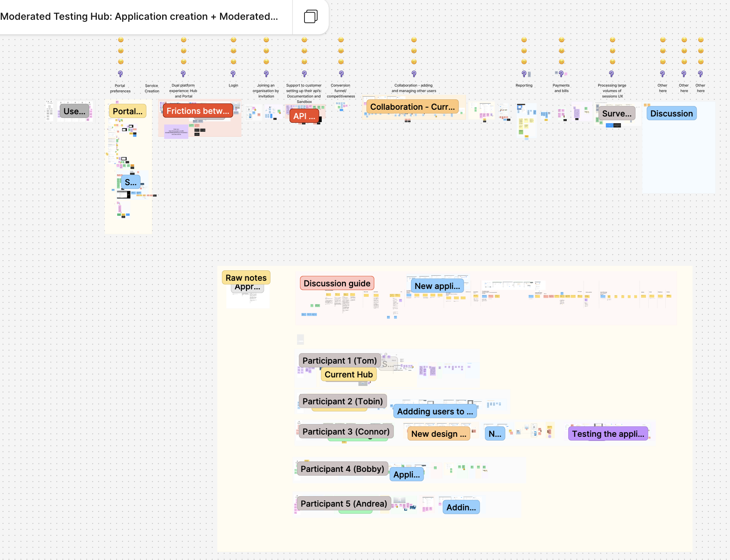Select the Participant 3 (Connor) label

(x=346, y=432)
